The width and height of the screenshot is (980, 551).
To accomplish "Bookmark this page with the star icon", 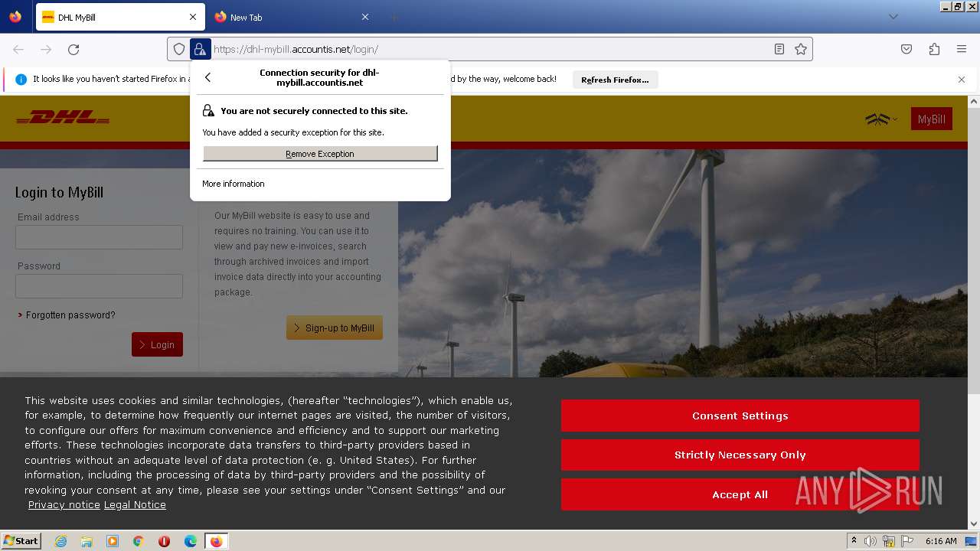I will (x=801, y=49).
